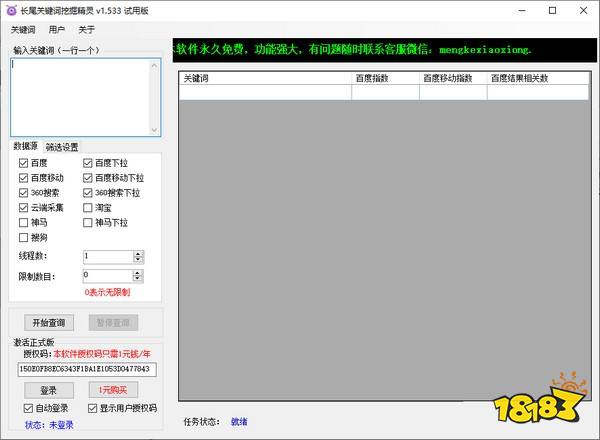
Task: Toggle the 显示用户授权码 checkbox
Action: click(x=92, y=408)
